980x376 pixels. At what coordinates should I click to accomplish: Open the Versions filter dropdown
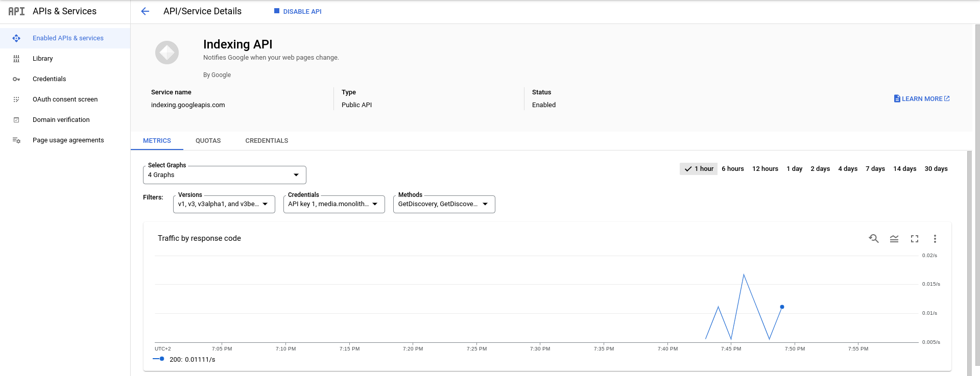pos(224,204)
